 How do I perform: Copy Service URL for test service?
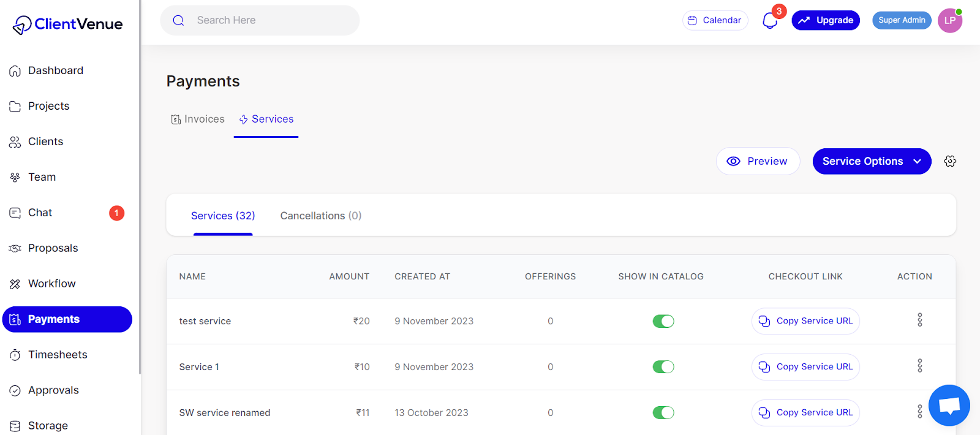[x=805, y=321]
